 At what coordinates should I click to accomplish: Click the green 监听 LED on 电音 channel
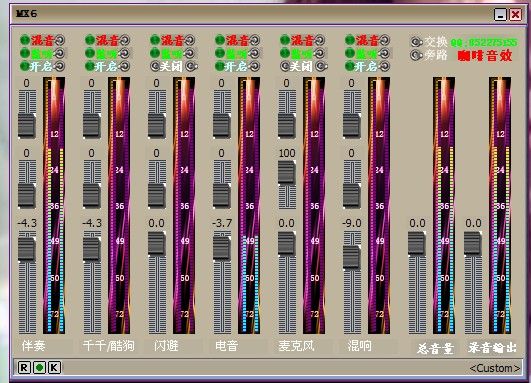[220, 53]
